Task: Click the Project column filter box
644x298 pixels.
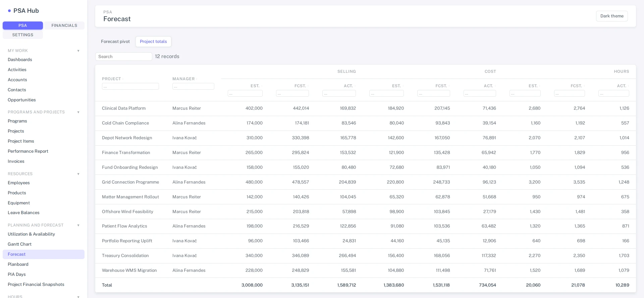Action: coord(130,87)
